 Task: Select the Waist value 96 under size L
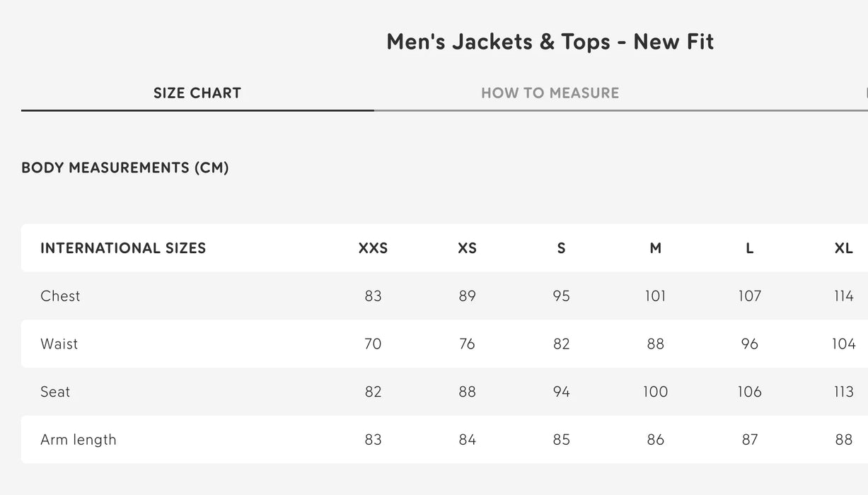pos(749,344)
